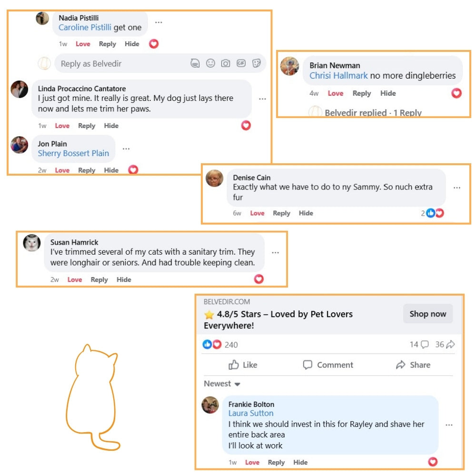The height and width of the screenshot is (476, 476).
Task: Hide Denise Cain's comment
Action: (306, 213)
